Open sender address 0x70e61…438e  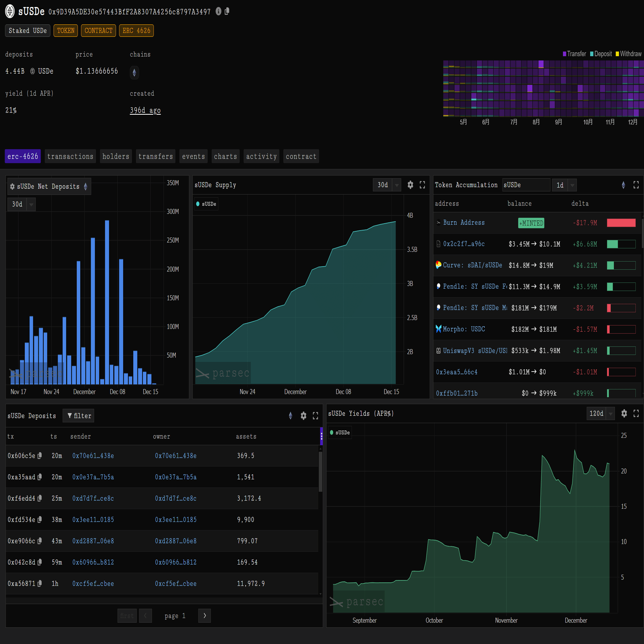[x=93, y=456]
